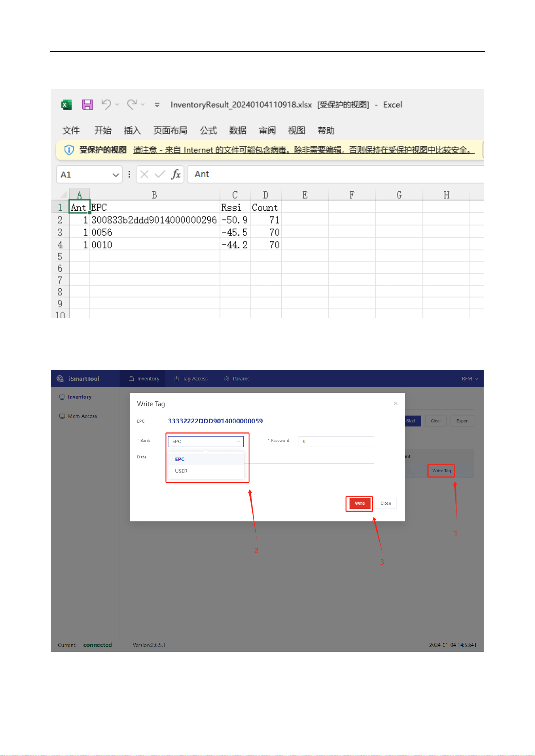Open the Bank combo box
535x756 pixels.
[206, 441]
